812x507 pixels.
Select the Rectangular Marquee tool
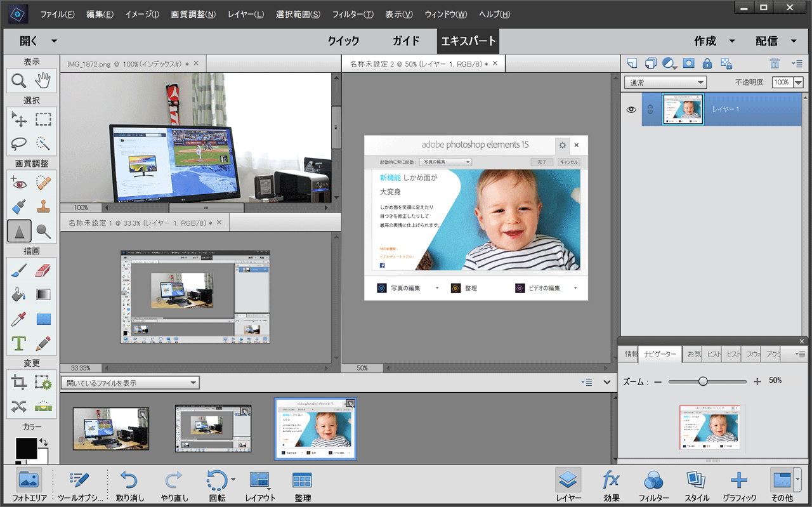[43, 119]
